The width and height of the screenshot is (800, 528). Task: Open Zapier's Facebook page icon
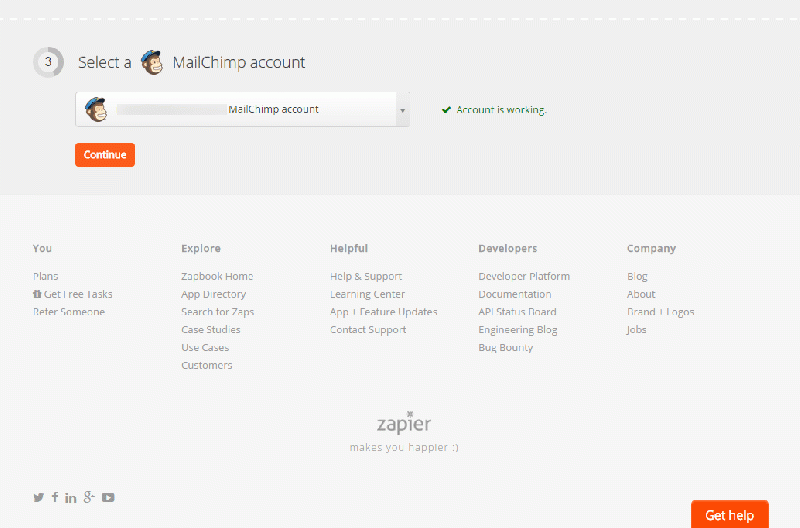click(55, 497)
